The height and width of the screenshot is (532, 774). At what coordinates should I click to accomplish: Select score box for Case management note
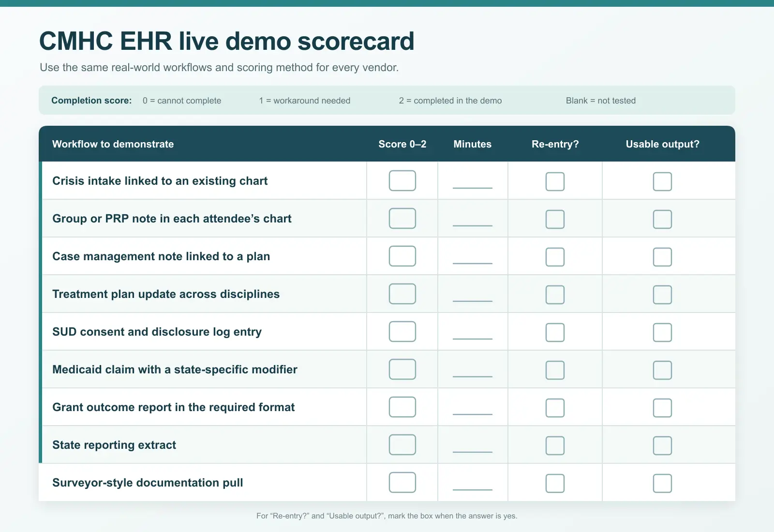(402, 256)
